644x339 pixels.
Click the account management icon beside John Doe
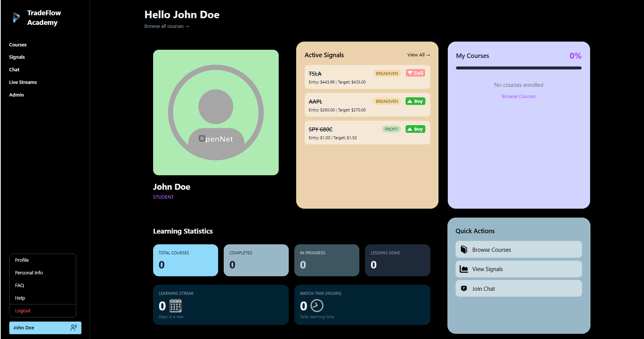point(73,327)
